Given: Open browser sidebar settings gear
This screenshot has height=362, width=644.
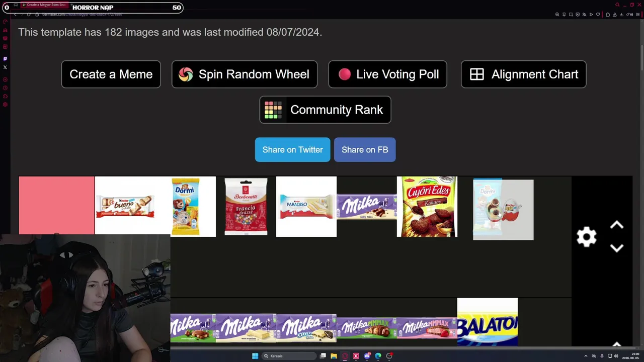Looking at the screenshot, I should 5,105.
